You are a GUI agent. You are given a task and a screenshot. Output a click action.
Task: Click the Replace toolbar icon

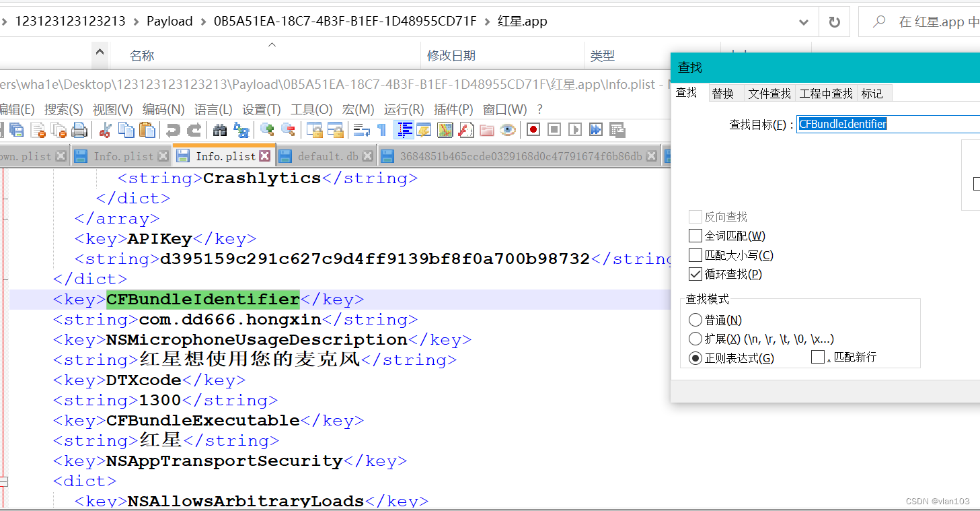click(x=241, y=129)
